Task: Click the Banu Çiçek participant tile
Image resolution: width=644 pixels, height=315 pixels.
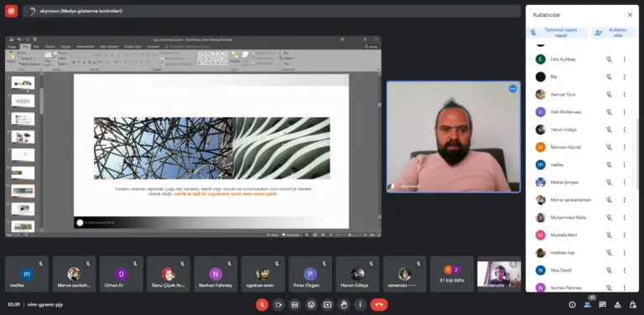Action: pos(169,274)
